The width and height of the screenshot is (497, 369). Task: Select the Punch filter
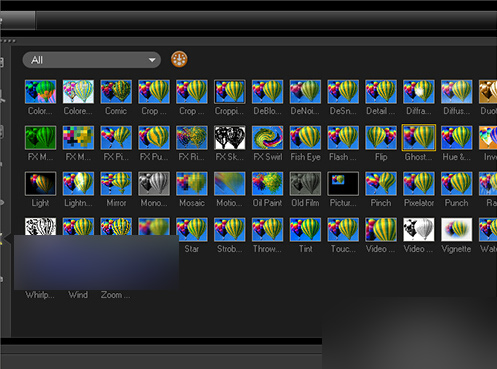pyautogui.click(x=457, y=184)
